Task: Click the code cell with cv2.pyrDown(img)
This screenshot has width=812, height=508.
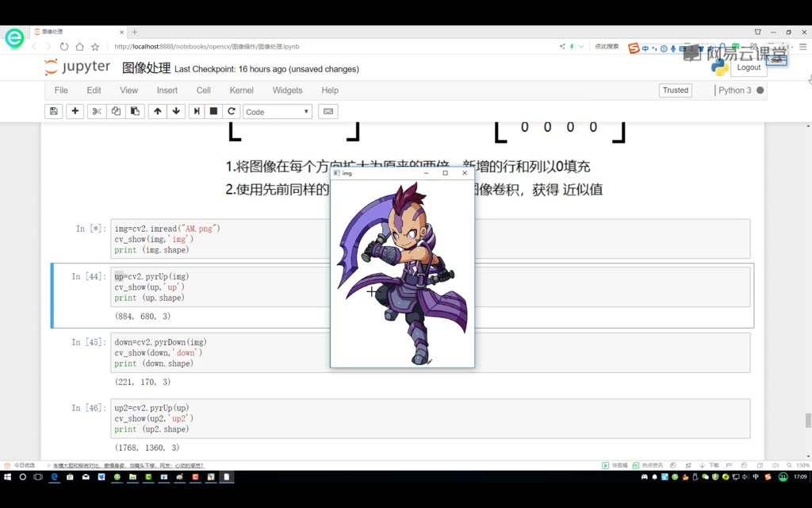Action: click(430, 352)
